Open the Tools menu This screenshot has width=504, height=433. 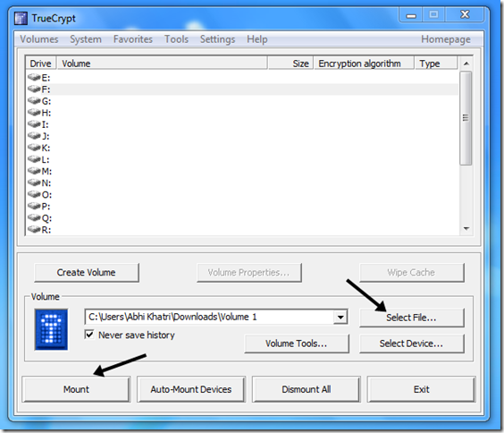click(x=176, y=39)
